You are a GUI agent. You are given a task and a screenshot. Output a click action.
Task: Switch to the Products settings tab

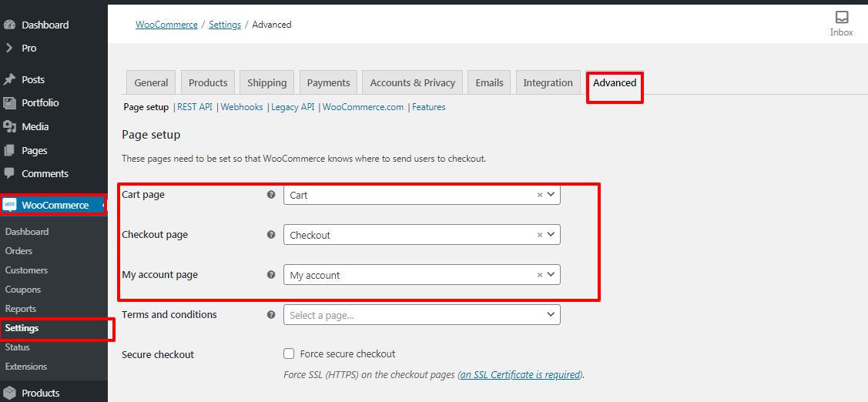pos(208,82)
